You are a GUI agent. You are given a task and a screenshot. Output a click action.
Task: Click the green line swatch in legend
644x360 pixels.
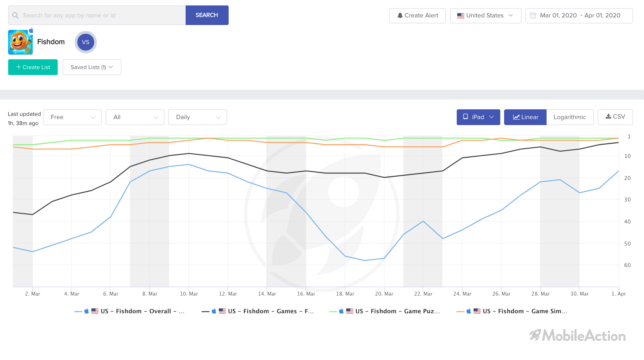click(x=333, y=312)
